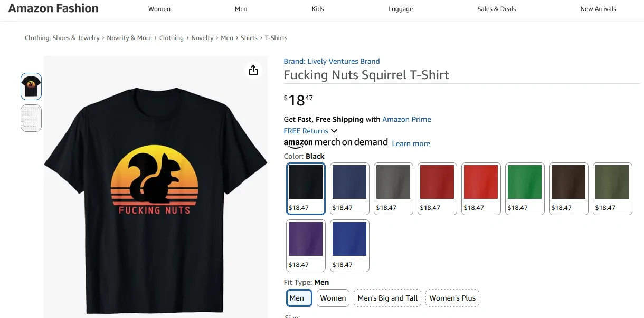Open the Amazon Prime link
The width and height of the screenshot is (644, 318).
click(406, 119)
